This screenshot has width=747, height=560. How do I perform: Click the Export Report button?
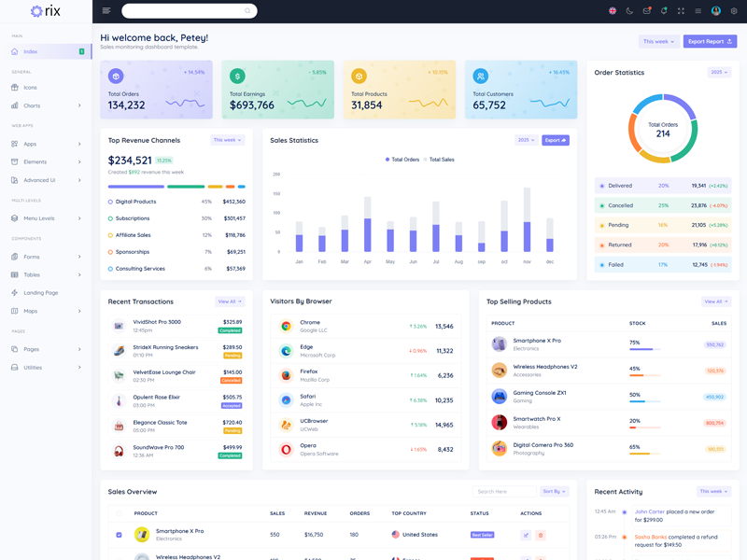(x=711, y=42)
